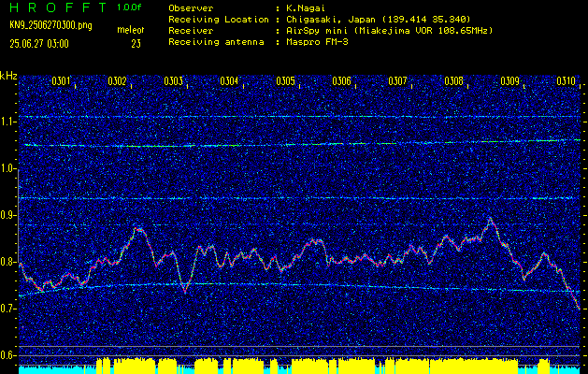Click the 0.8 kHz axis label
Screen dimensions: 588x374
[x=7, y=262]
